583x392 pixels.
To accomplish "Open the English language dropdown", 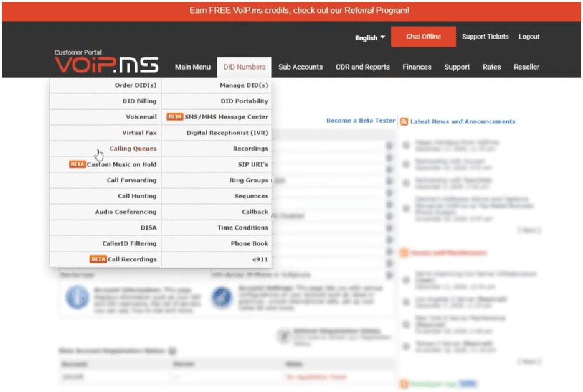I will [369, 38].
